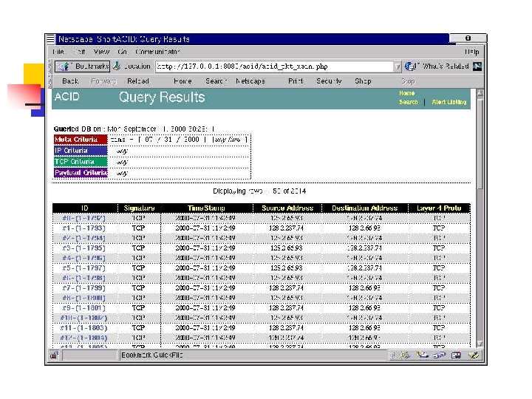Click the Signature column header
The image size is (532, 399).
[139, 208]
